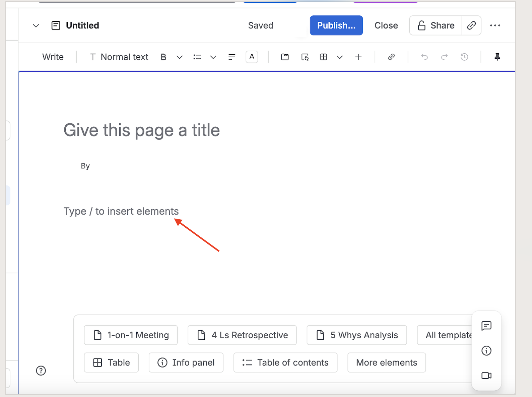The width and height of the screenshot is (532, 397).
Task: Click the video camera icon in the floating panel
Action: coord(486,376)
